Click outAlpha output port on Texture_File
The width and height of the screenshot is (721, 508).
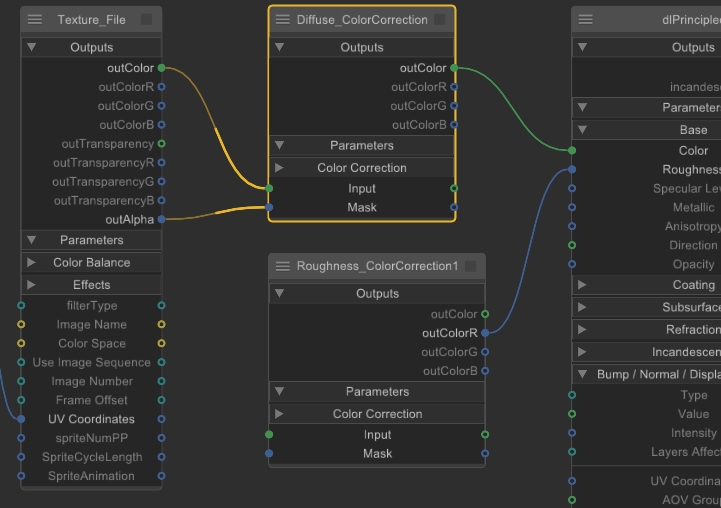[x=161, y=219]
